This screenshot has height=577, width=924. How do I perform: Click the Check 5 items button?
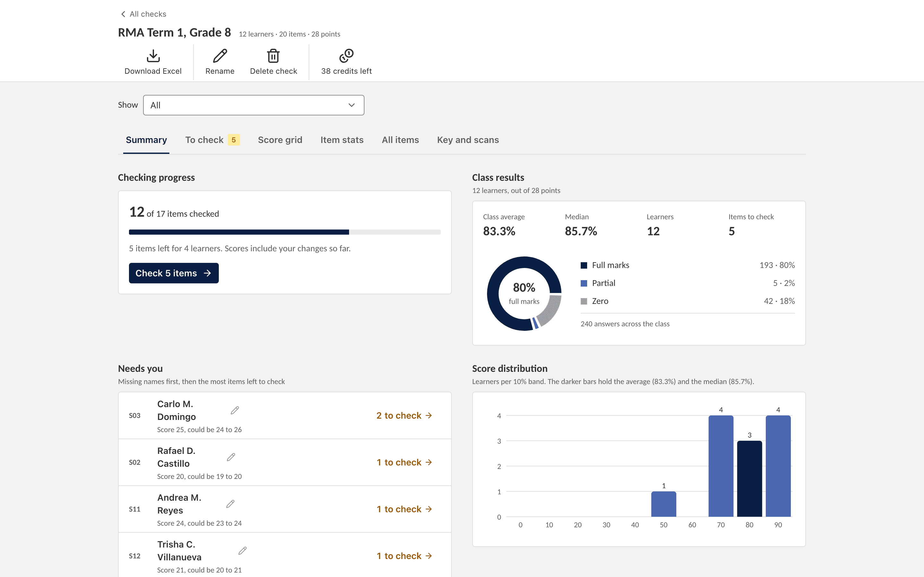[x=174, y=273]
